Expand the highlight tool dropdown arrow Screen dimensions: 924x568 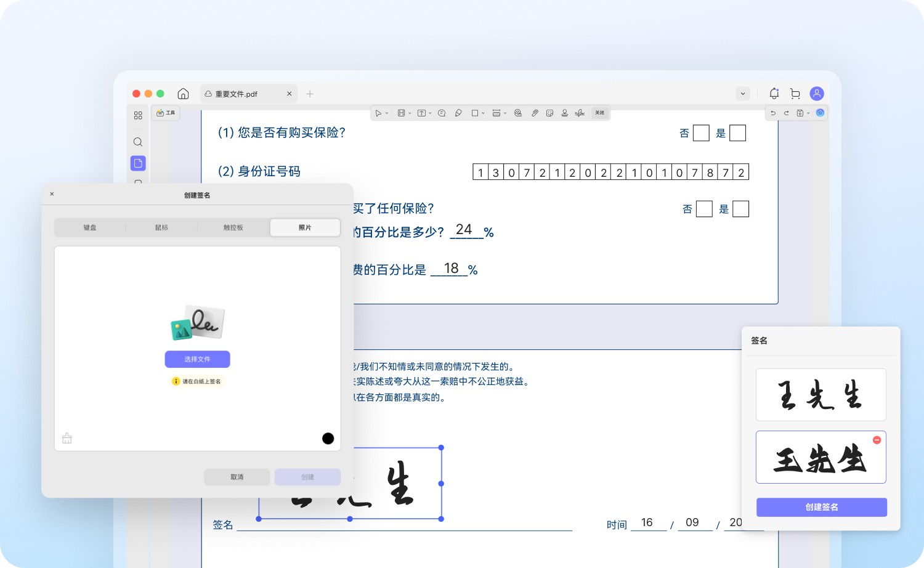410,113
